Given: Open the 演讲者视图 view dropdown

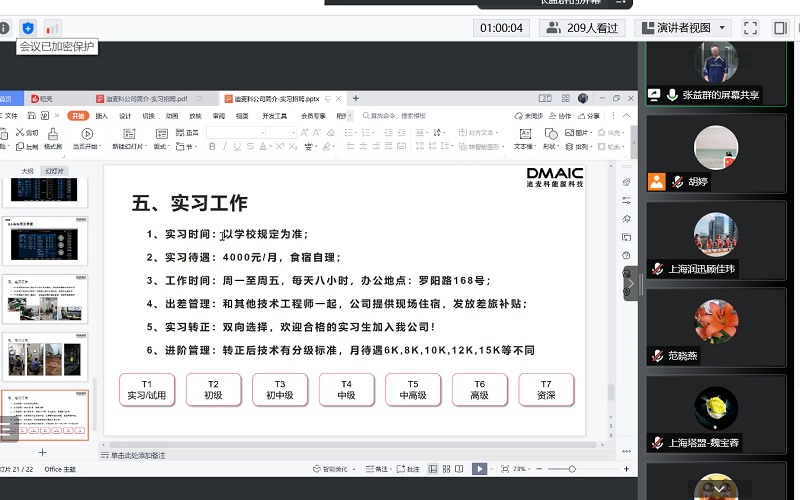Looking at the screenshot, I should pos(684,28).
